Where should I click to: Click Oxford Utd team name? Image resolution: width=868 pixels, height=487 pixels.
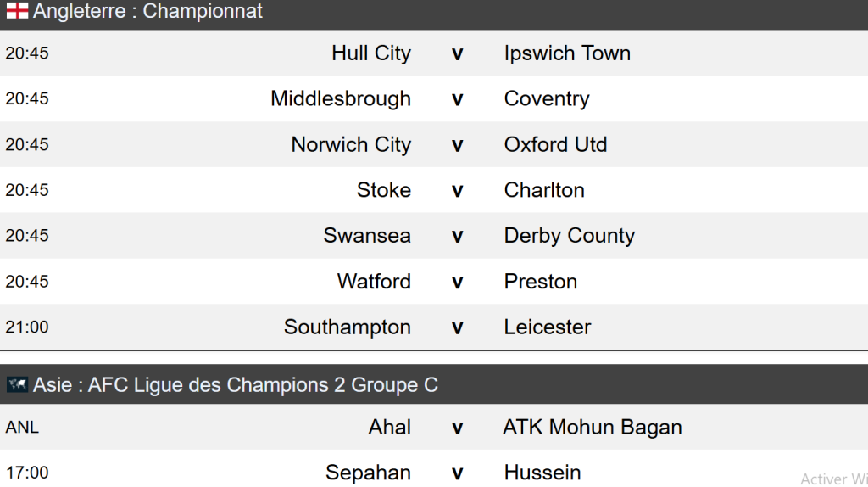click(x=555, y=144)
